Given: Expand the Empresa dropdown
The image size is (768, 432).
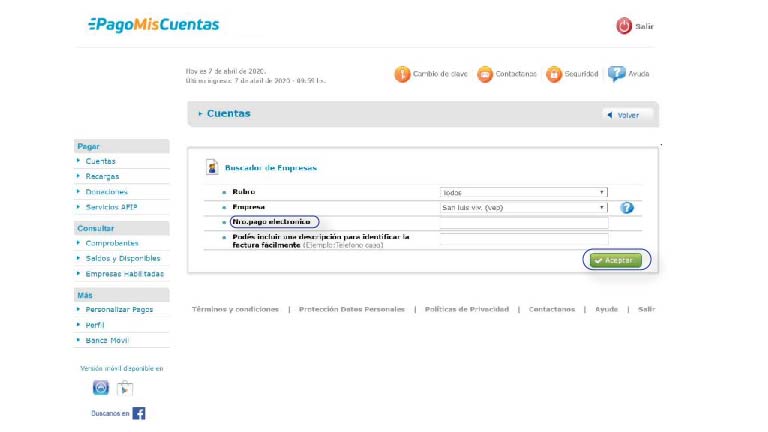Looking at the screenshot, I should click(523, 208).
